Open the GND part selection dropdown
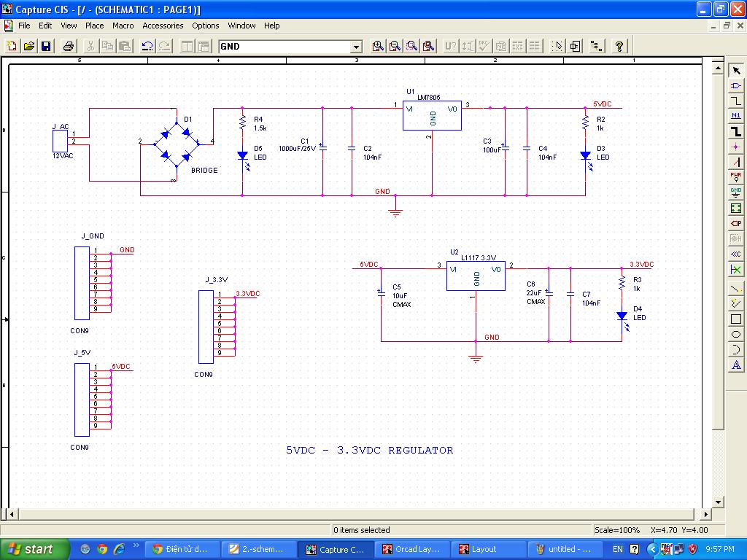Image resolution: width=747 pixels, height=560 pixels. click(356, 47)
